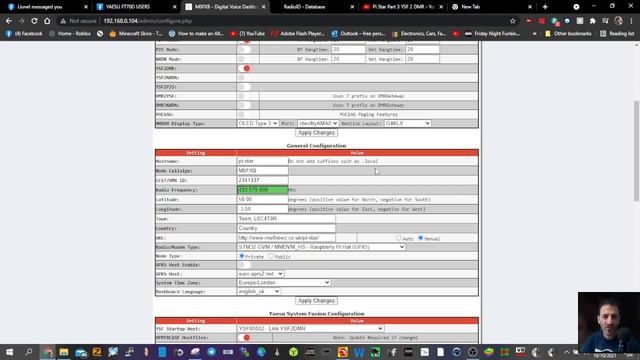Toggle the DMR2NXDN switch

tap(244, 105)
